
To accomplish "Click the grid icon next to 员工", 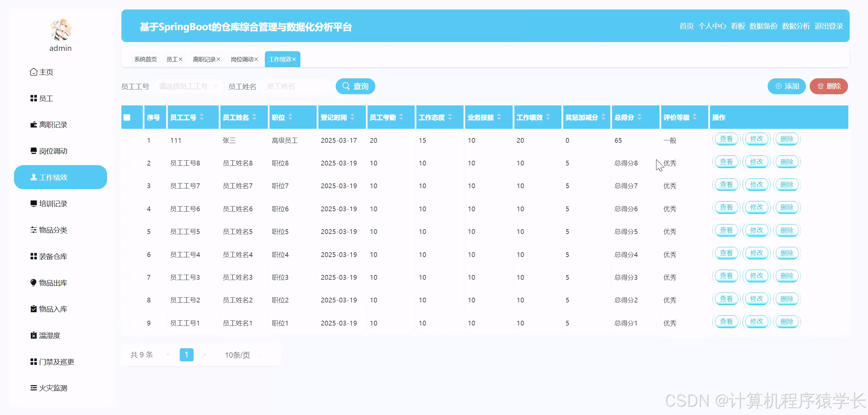I will [33, 98].
